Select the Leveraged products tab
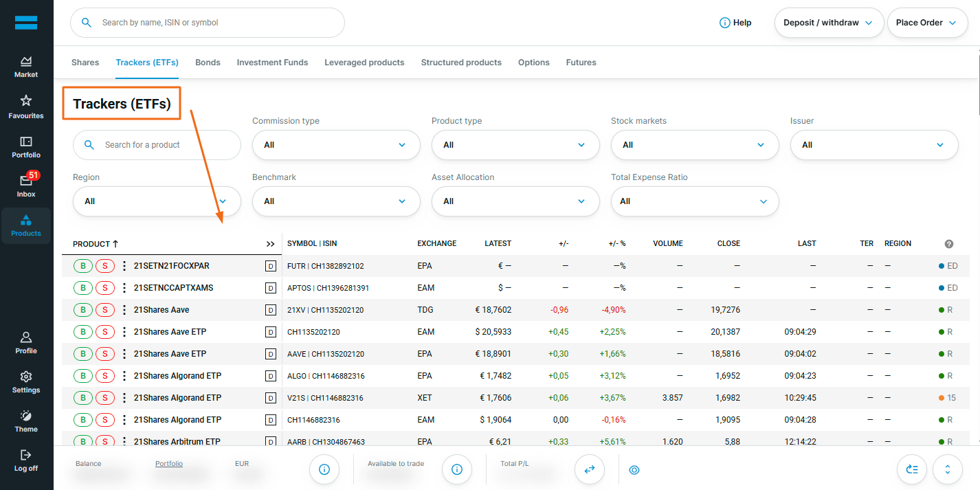 click(x=364, y=63)
